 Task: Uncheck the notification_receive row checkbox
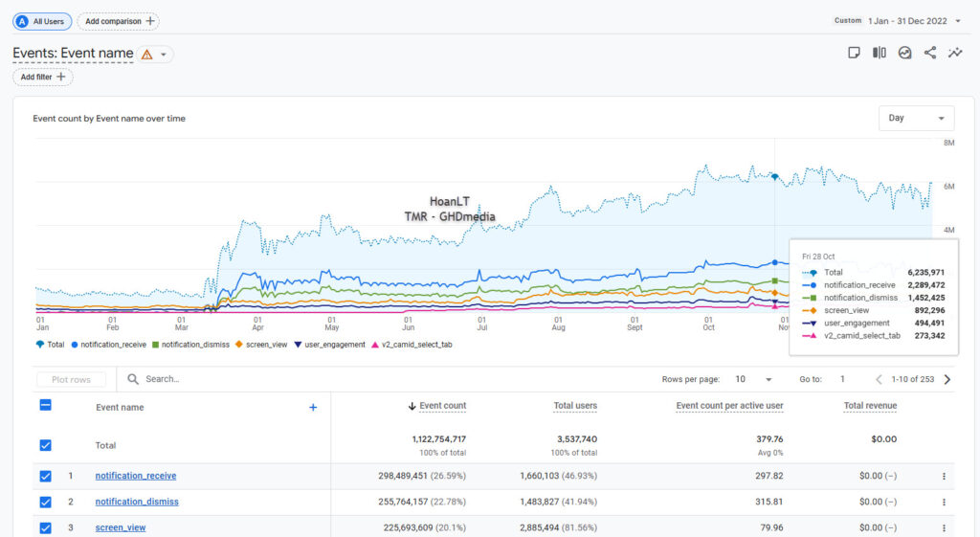click(x=46, y=476)
